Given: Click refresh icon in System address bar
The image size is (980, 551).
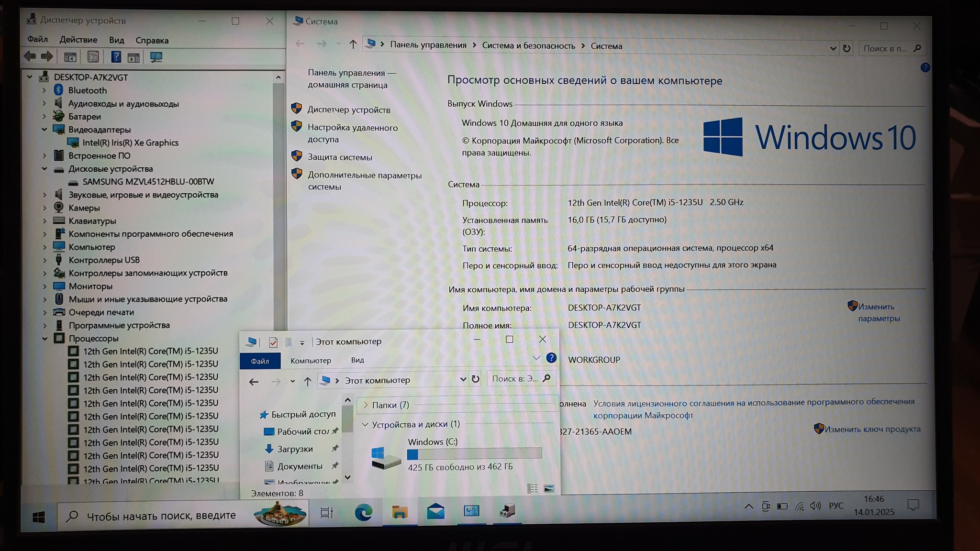Looking at the screenshot, I should click(x=846, y=48).
